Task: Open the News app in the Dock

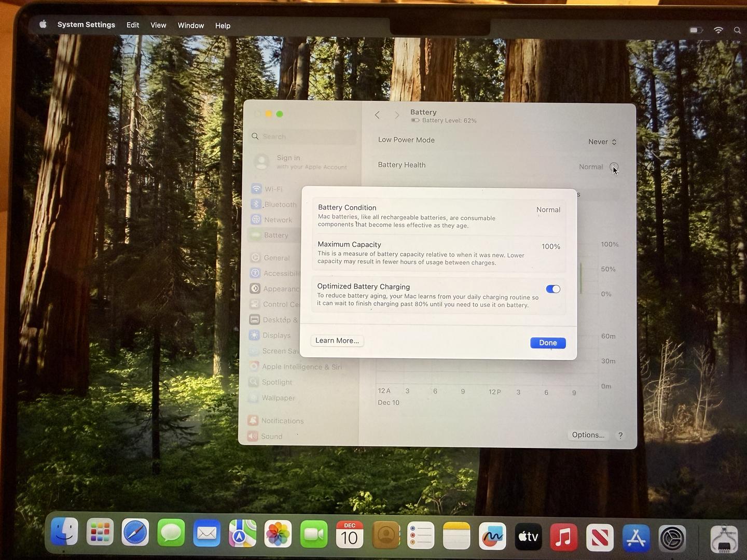Action: pos(600,538)
